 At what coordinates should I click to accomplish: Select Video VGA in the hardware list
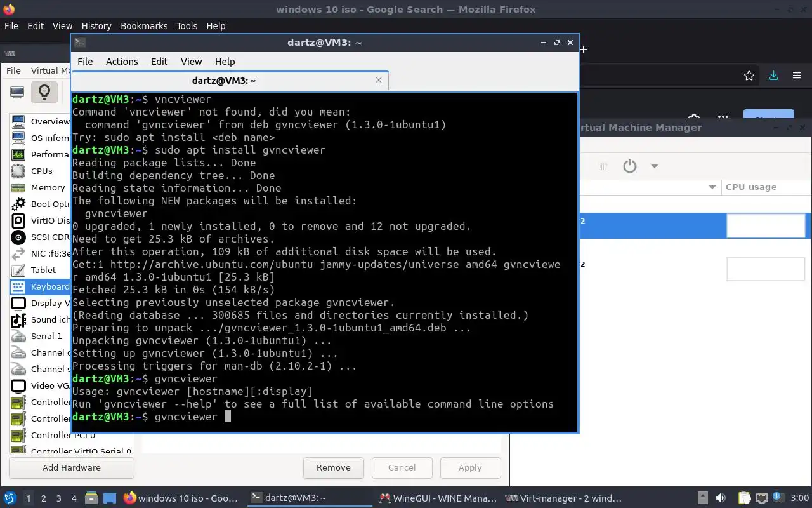point(39,385)
